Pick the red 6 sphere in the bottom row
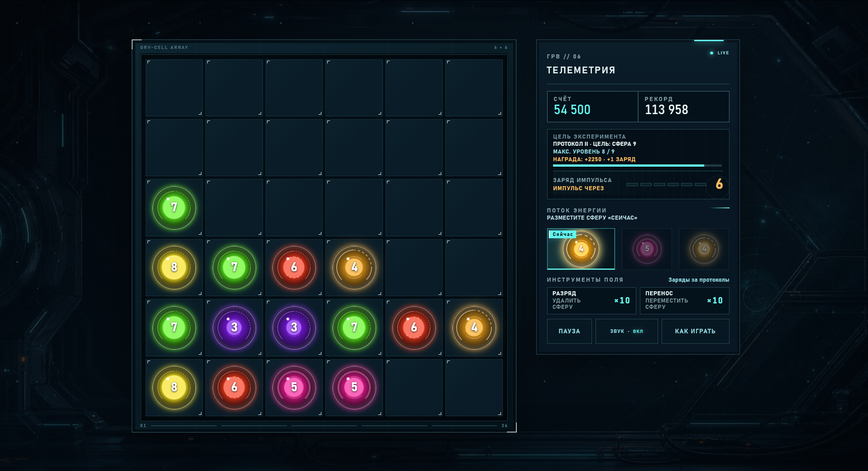 click(234, 387)
